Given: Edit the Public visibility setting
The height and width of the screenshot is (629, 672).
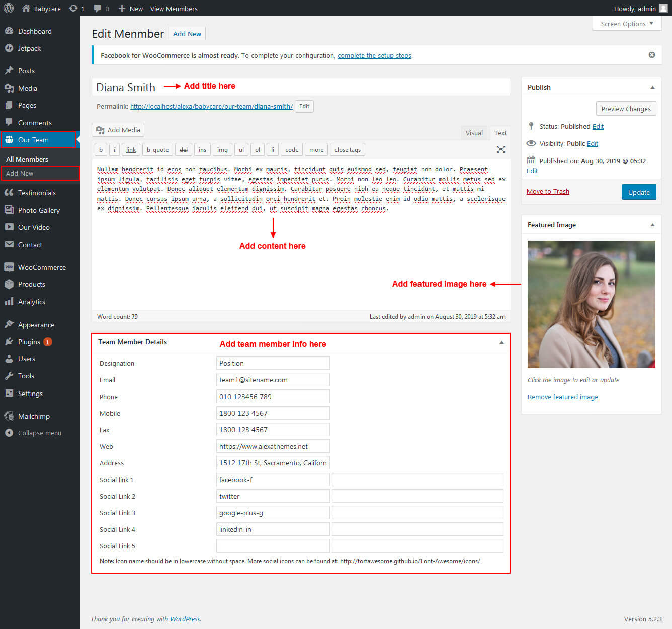Looking at the screenshot, I should 593,143.
